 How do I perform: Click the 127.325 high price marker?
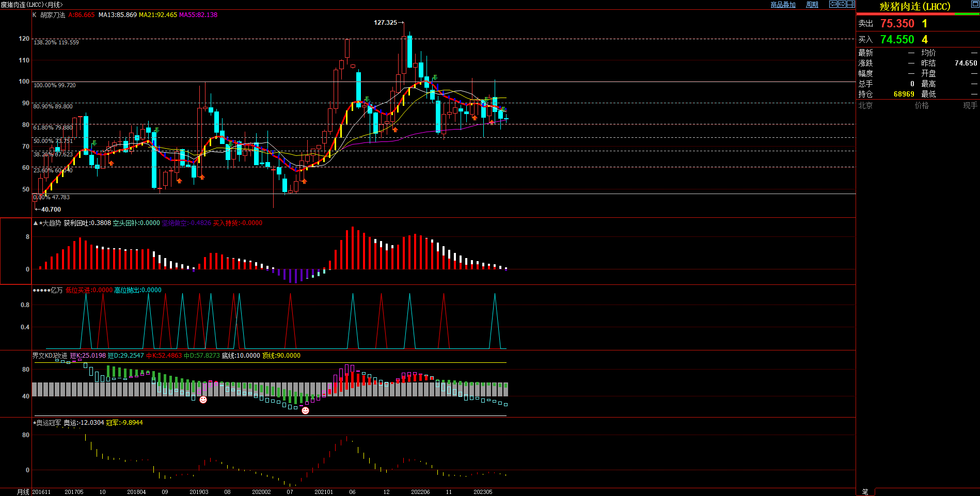pos(385,23)
